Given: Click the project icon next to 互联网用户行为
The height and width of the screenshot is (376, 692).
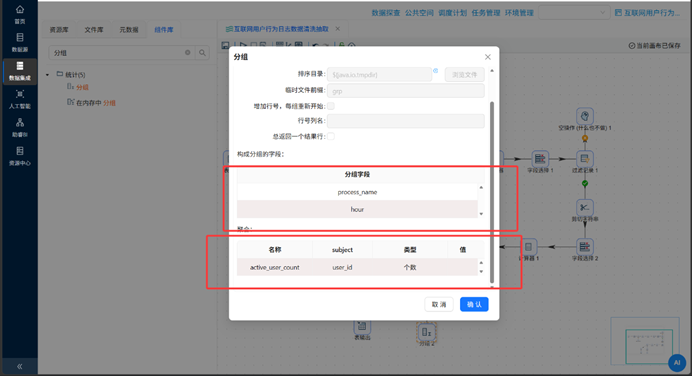Looking at the screenshot, I should (618, 13).
